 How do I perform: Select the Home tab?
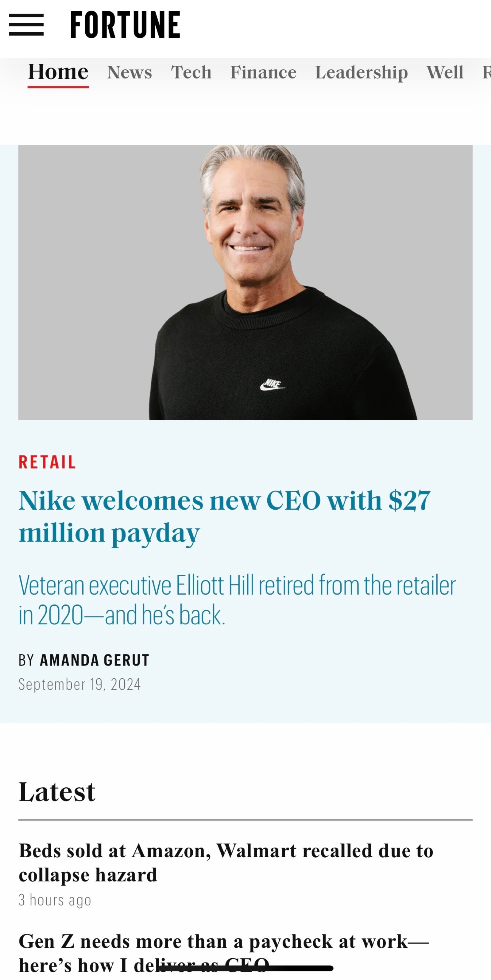click(58, 72)
